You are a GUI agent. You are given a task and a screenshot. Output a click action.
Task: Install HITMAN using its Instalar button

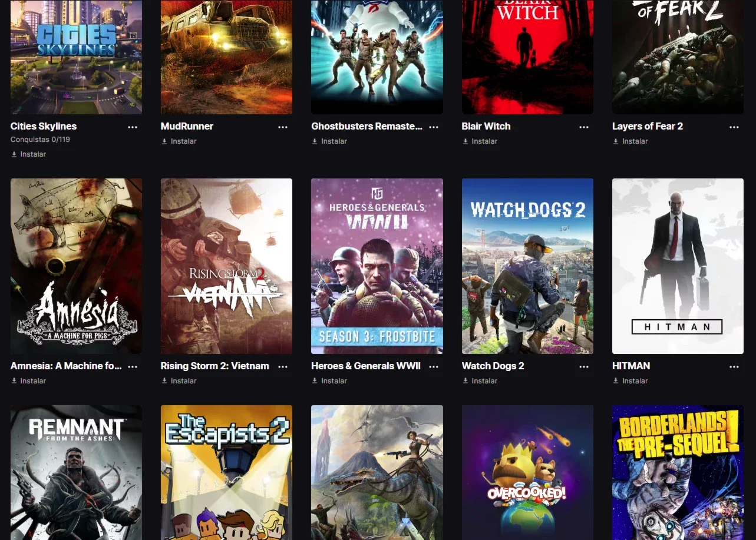coord(630,381)
